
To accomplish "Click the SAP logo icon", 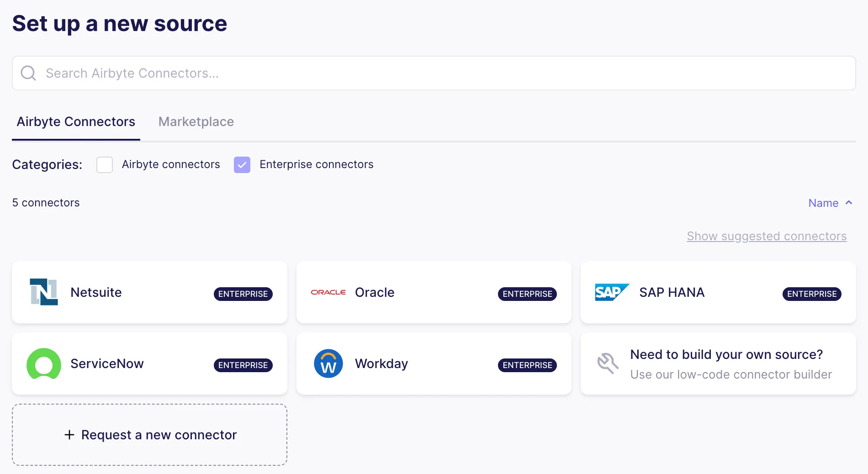I will coord(612,292).
